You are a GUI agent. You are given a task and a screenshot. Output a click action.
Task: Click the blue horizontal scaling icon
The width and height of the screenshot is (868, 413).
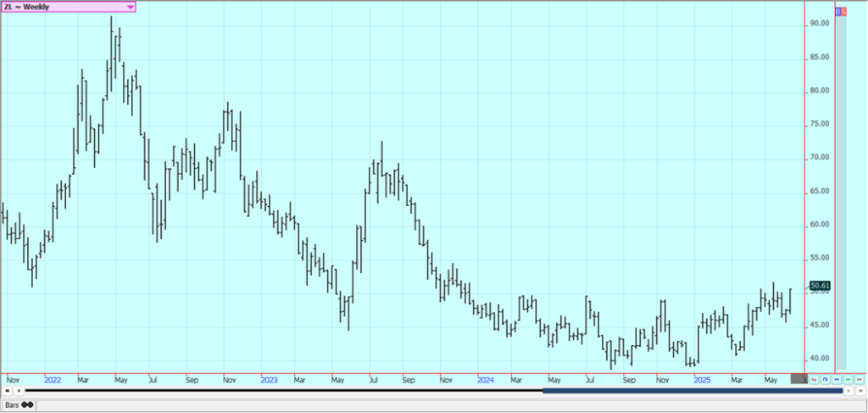(837, 379)
